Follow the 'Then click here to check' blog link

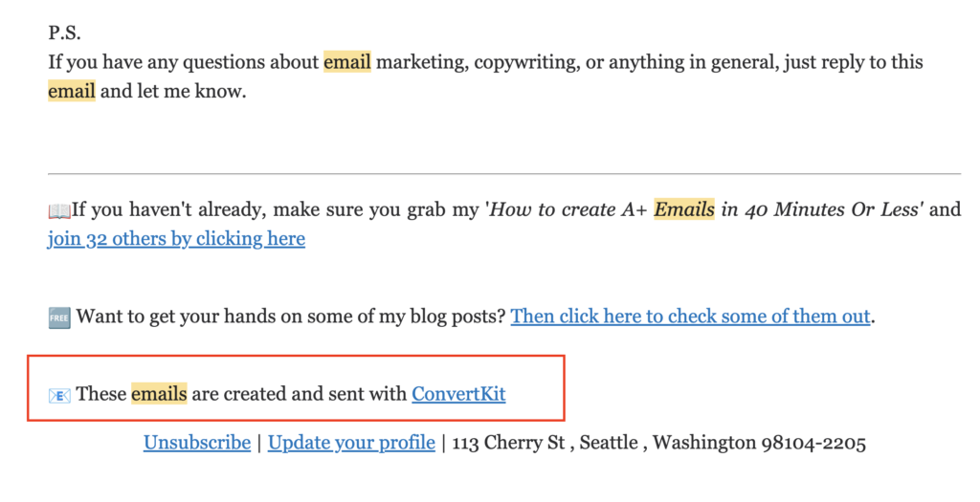[690, 316]
